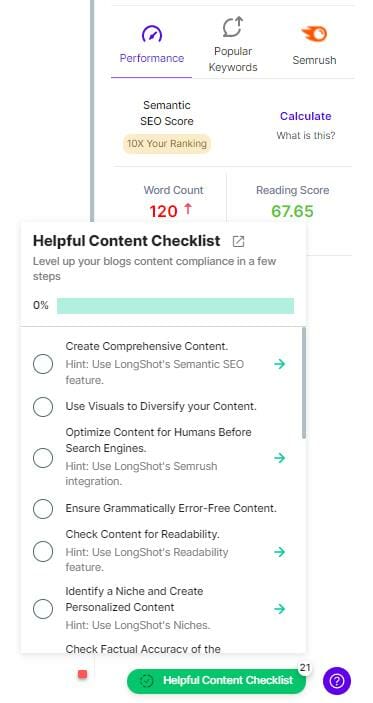373x703 pixels.
Task: Mark Use Visuals to Diversify as done
Action: (43, 407)
